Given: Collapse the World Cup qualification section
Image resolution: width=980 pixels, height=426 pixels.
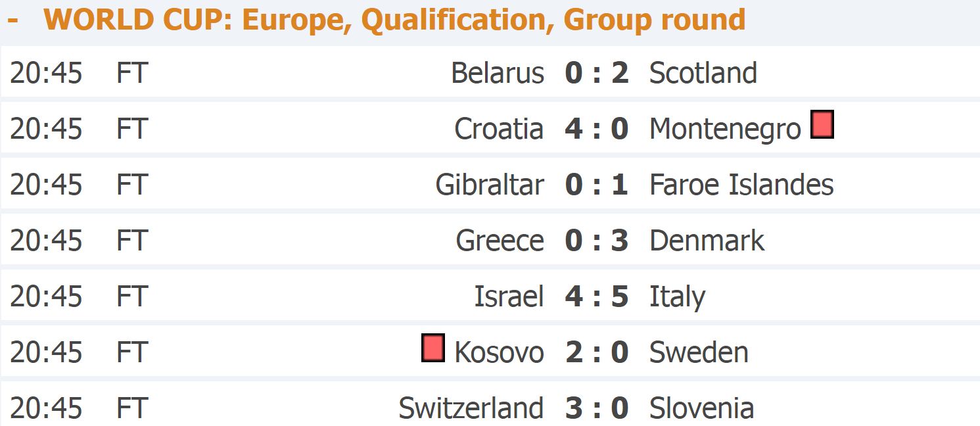Looking at the screenshot, I should click(x=12, y=20).
